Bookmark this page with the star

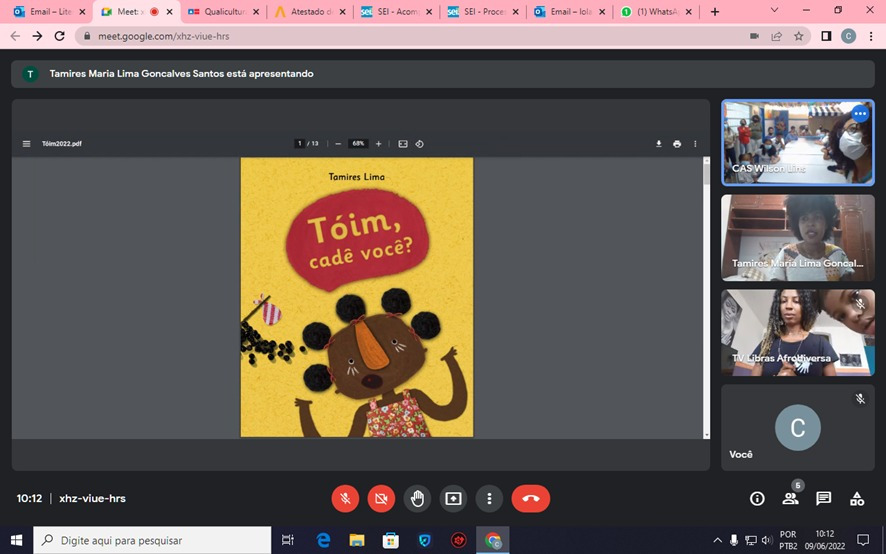pyautogui.click(x=798, y=36)
